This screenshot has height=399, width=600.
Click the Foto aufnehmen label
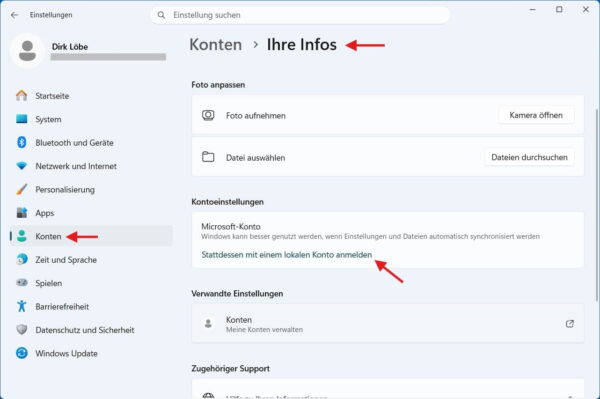pyautogui.click(x=256, y=116)
